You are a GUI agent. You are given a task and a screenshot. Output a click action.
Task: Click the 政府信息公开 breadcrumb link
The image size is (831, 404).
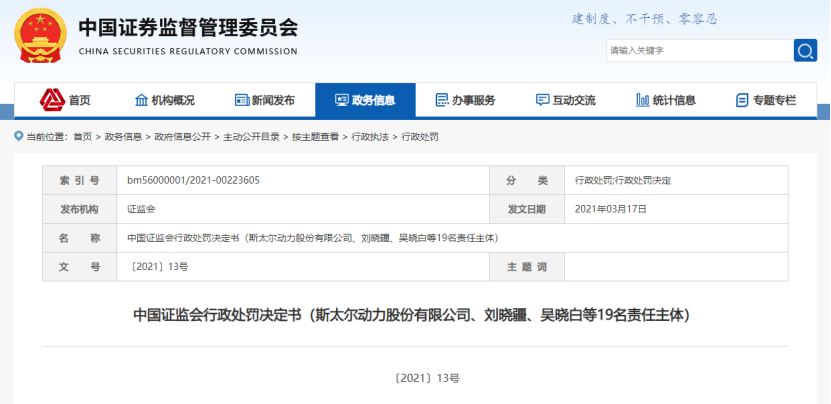[x=182, y=137]
